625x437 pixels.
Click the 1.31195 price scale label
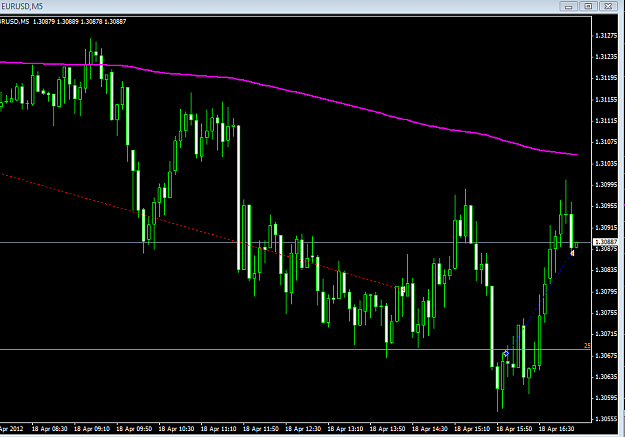point(606,78)
